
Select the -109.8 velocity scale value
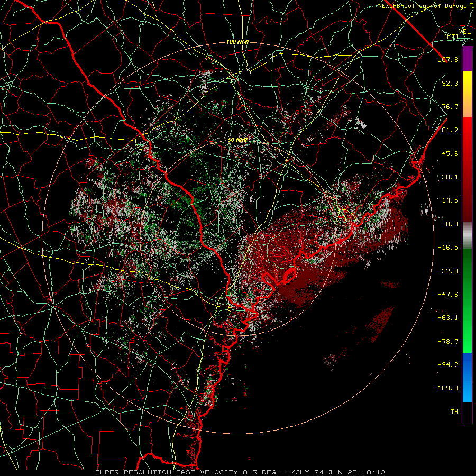[x=446, y=388]
